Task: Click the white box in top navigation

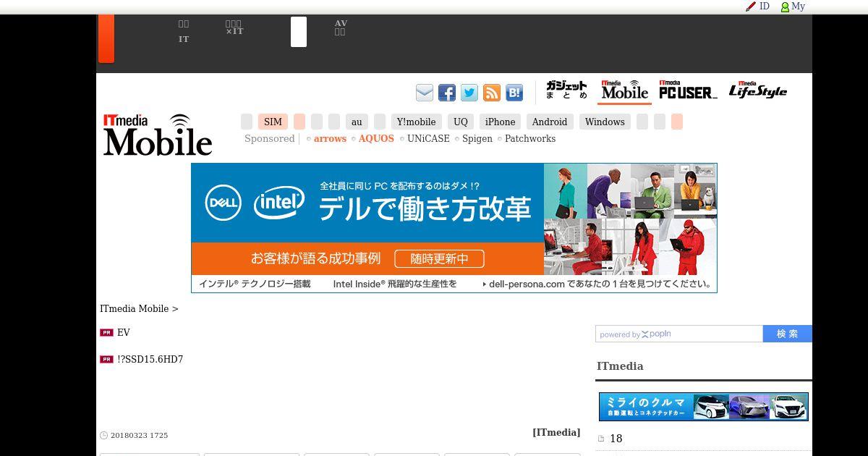Action: point(299,32)
